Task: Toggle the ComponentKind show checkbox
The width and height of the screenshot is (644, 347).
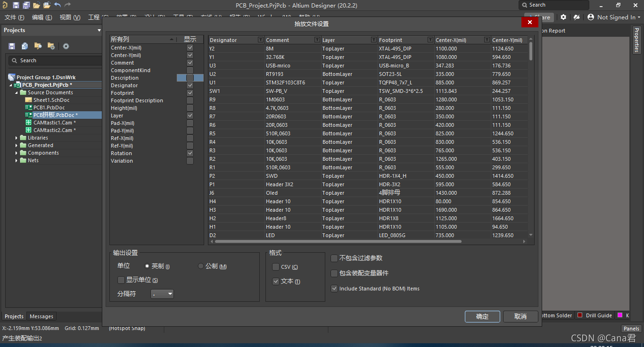Action: (x=190, y=70)
